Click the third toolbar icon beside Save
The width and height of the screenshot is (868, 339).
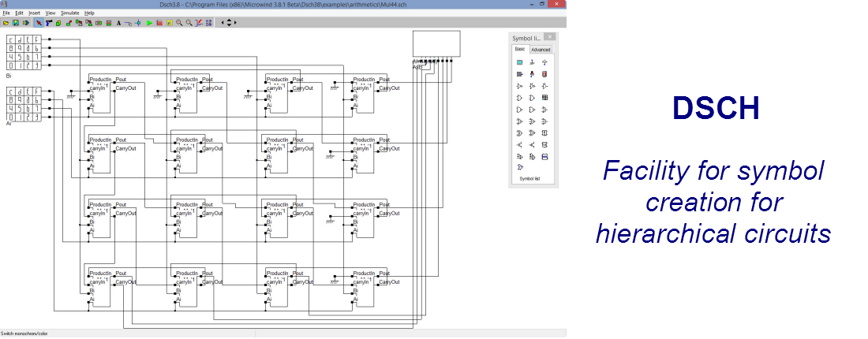coord(26,23)
